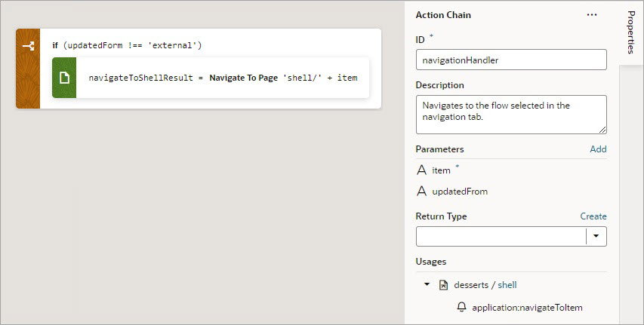
Task: Click the If branch icon on orange block
Action: pyautogui.click(x=28, y=46)
